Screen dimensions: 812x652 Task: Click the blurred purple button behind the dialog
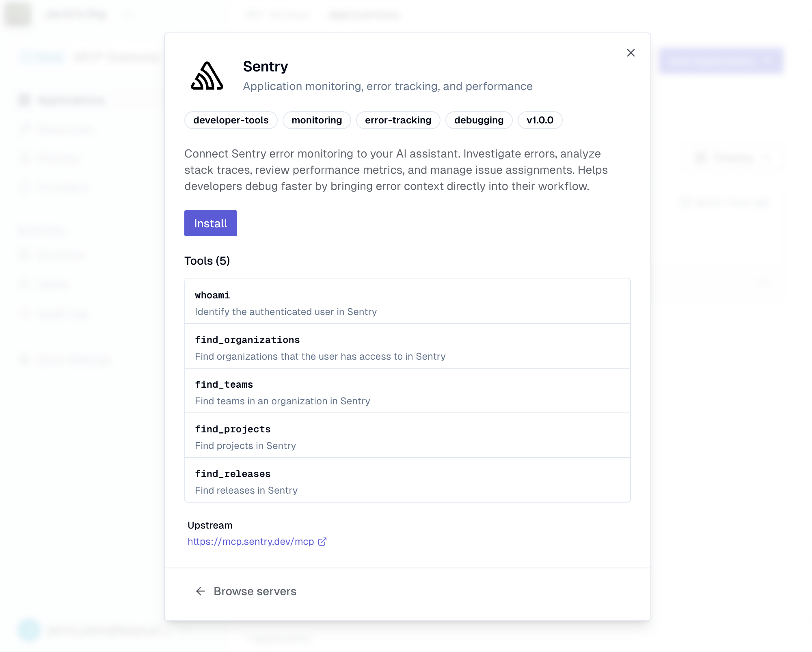(721, 61)
